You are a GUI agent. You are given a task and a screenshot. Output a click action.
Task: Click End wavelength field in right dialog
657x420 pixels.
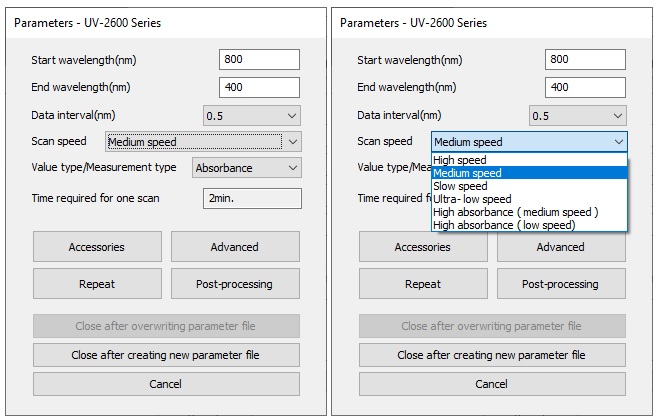click(x=585, y=87)
